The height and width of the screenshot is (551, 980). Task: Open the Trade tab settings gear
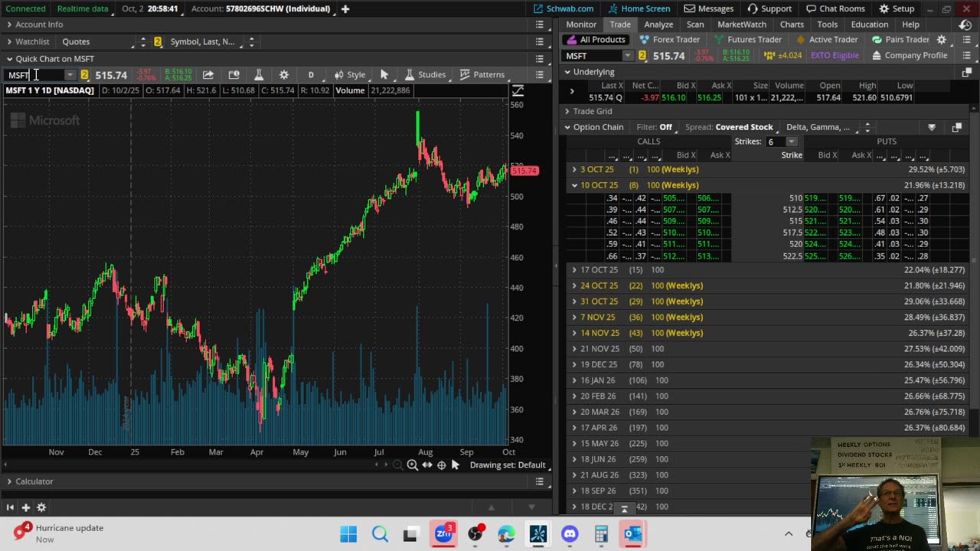pyautogui.click(x=942, y=40)
